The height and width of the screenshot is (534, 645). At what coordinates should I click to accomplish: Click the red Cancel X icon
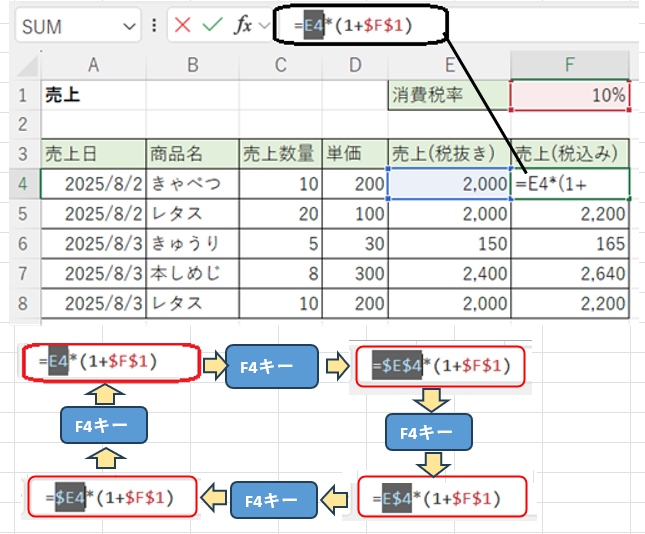click(182, 26)
